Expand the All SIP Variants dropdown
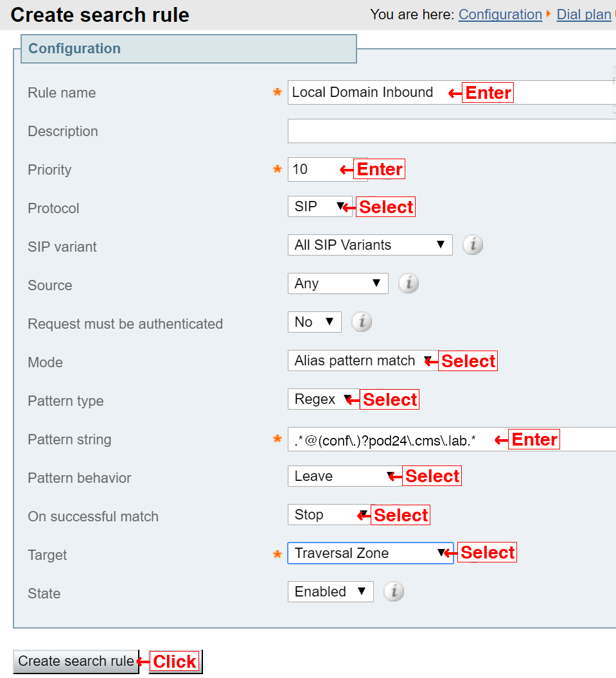The height and width of the screenshot is (678, 616). point(370,245)
